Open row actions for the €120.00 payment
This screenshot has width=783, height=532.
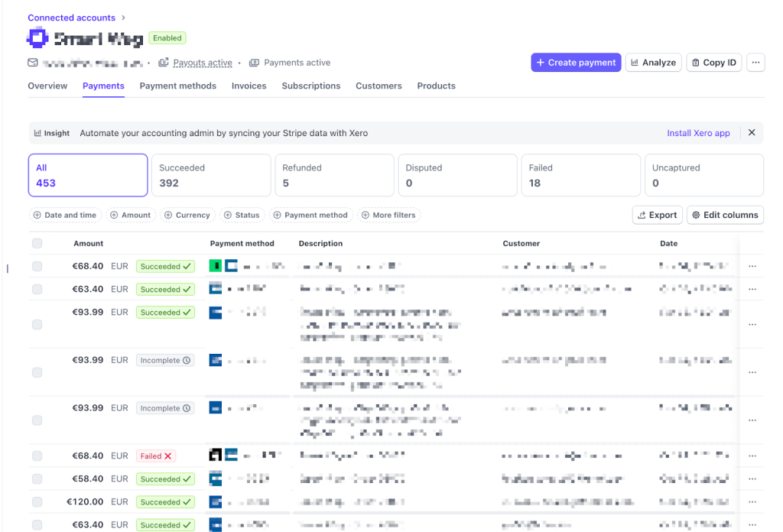[x=752, y=502]
